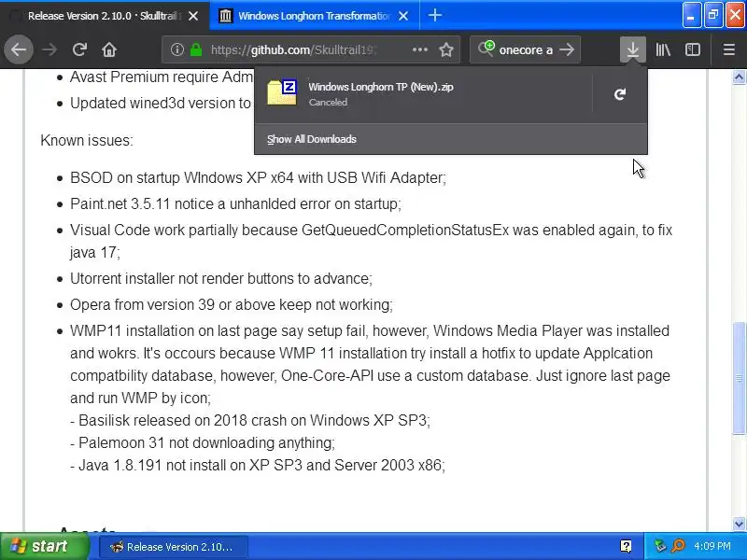Close the Windows Longhorn Transformation tab
Viewport: 747px width, 560px height.
pyautogui.click(x=403, y=16)
